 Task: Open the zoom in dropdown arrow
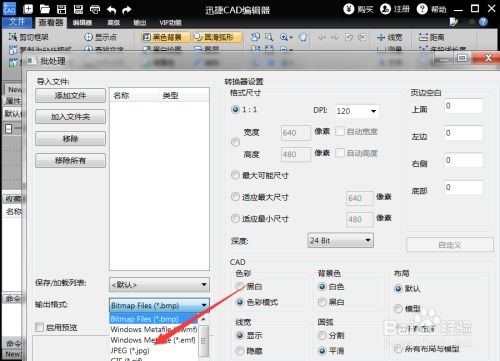tap(291, 37)
